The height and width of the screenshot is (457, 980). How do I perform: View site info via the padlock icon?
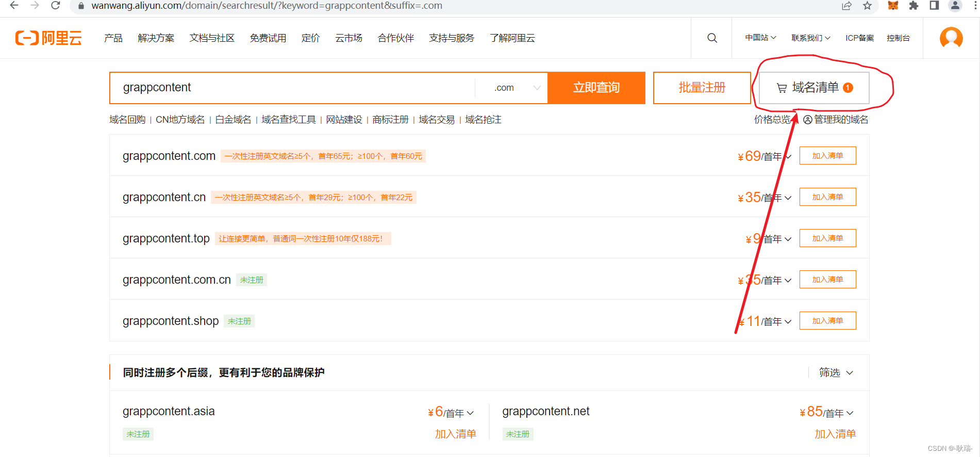[x=81, y=6]
